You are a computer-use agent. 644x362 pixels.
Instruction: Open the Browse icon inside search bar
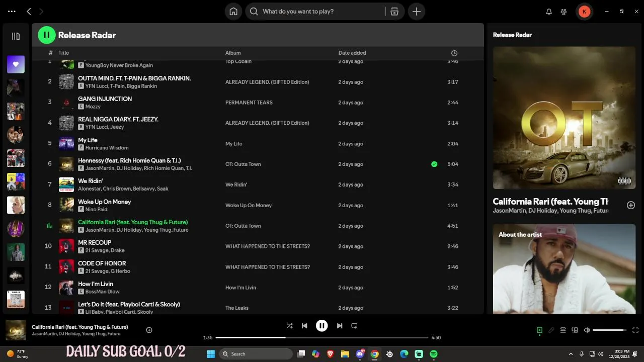(x=394, y=12)
